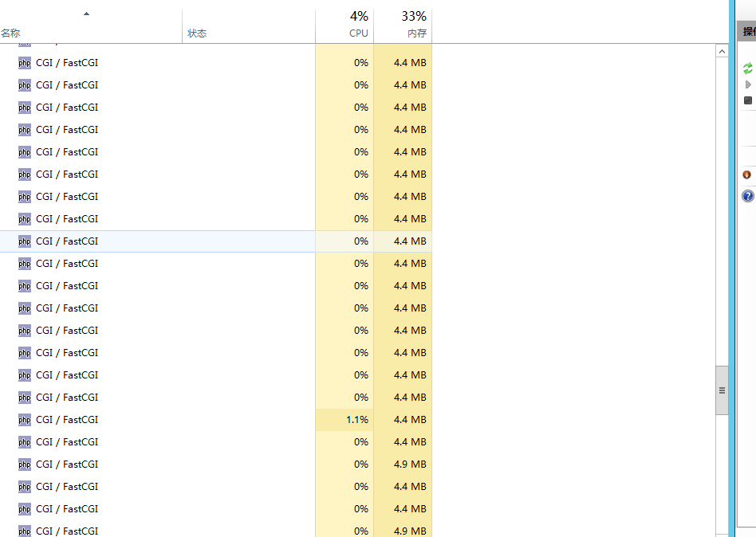Click the vertical scrollbar thumb
The image size is (756, 537).
pos(723,390)
